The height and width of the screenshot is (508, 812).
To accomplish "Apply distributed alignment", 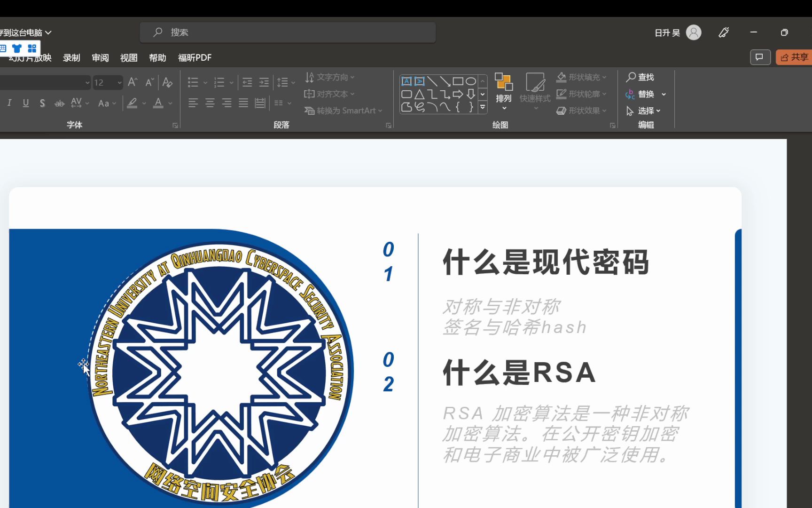I will point(260,103).
